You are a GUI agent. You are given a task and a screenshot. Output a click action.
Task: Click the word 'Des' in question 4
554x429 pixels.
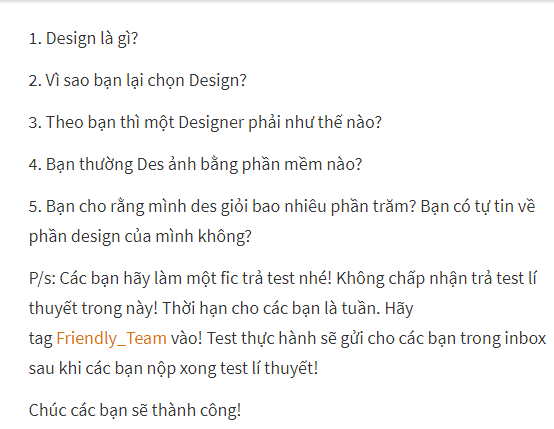150,164
